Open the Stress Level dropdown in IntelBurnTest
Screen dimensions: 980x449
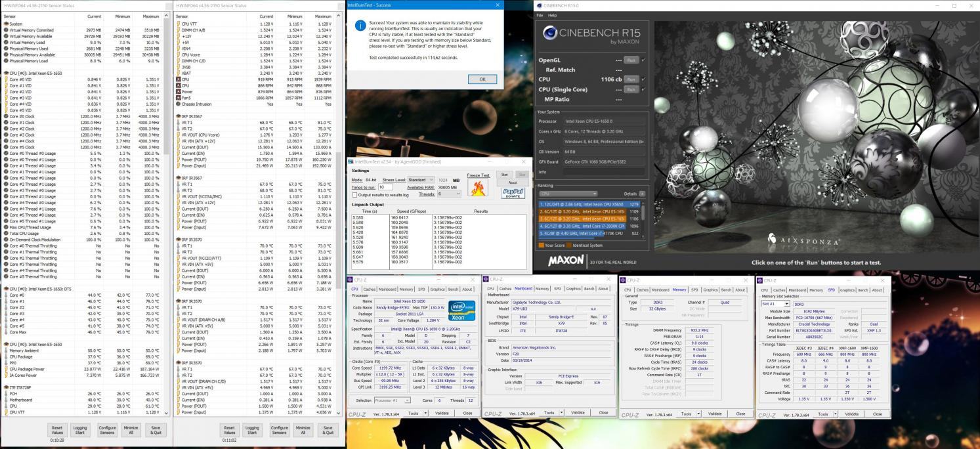(421, 179)
